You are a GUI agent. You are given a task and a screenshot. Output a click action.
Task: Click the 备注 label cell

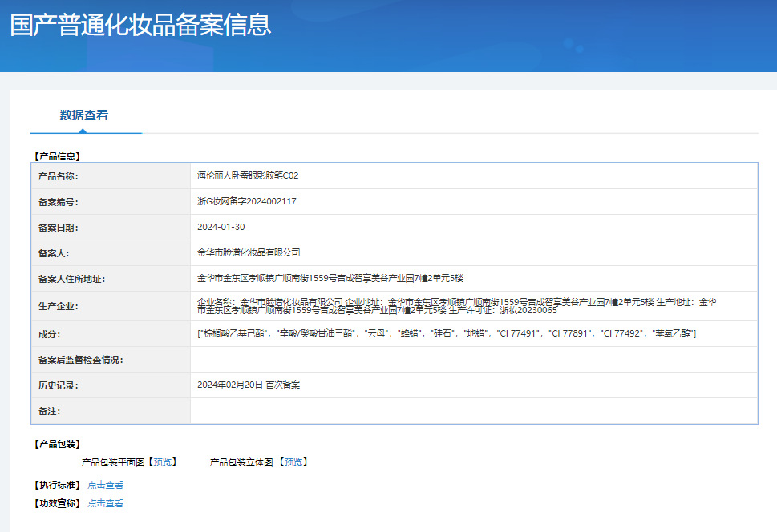coord(111,411)
